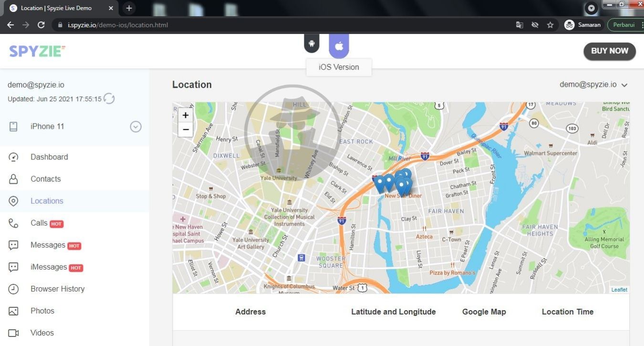Click the Messages bubble icon in sidebar
644x346 pixels.
(13, 245)
